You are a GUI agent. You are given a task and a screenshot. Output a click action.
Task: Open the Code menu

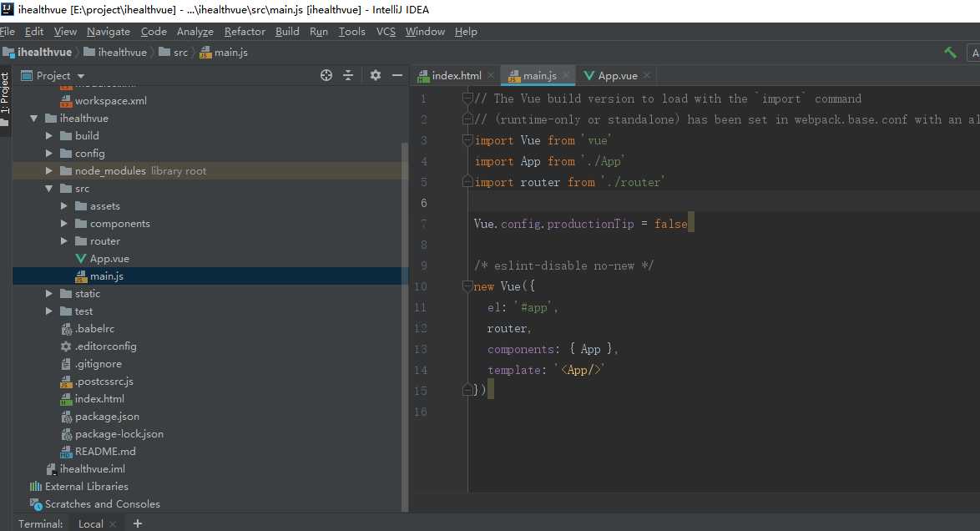[x=154, y=31]
